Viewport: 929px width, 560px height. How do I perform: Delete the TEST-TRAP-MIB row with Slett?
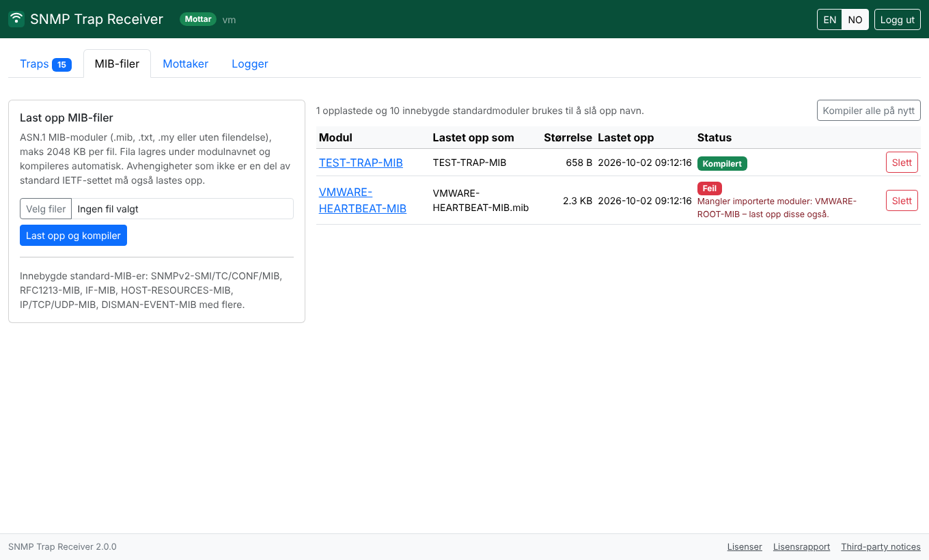point(902,163)
